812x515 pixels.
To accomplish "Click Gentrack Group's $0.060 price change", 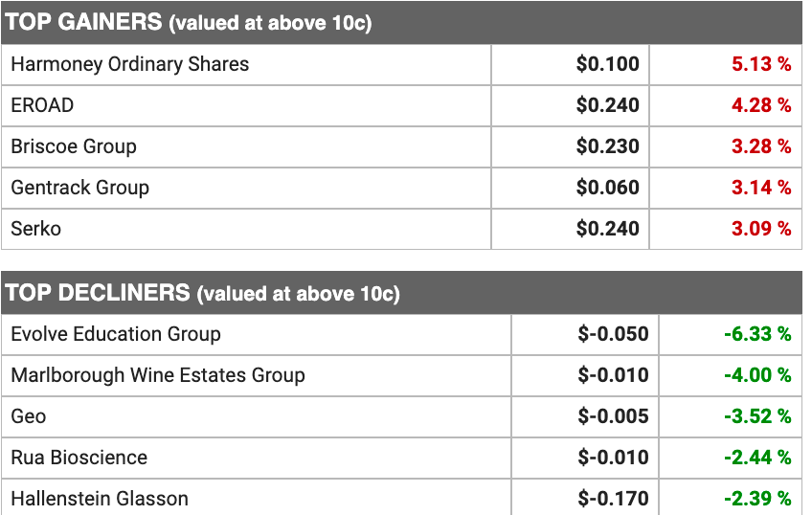I will coord(607,188).
